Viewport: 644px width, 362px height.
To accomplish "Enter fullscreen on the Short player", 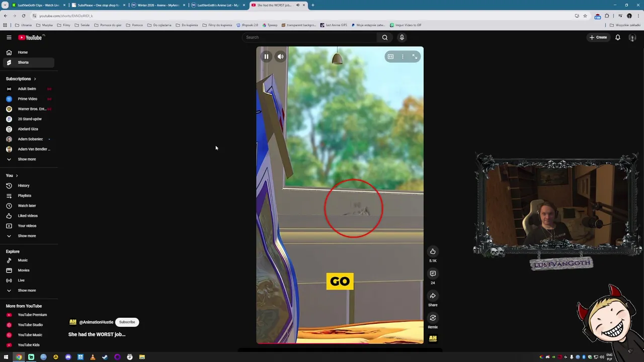I will tap(415, 57).
